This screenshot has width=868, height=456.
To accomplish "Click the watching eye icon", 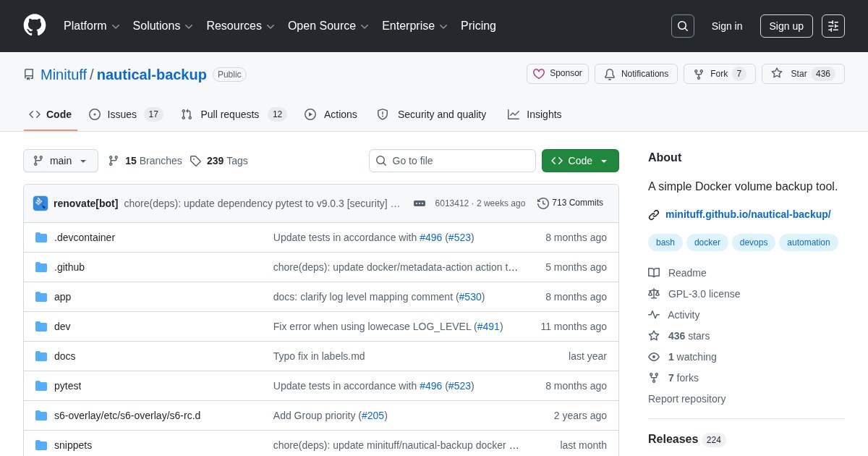I will (654, 357).
